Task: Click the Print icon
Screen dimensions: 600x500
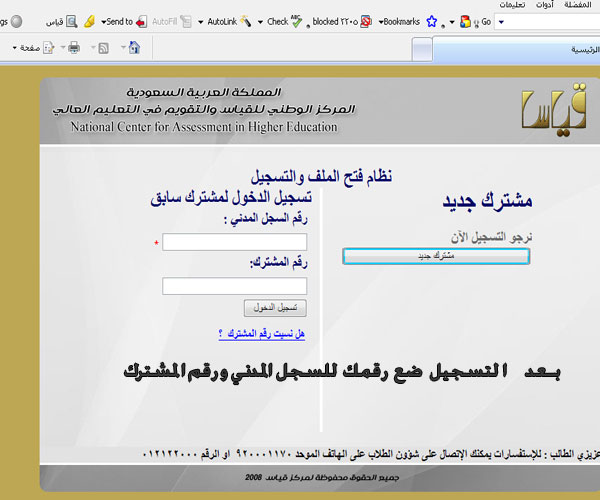Action: [x=74, y=48]
